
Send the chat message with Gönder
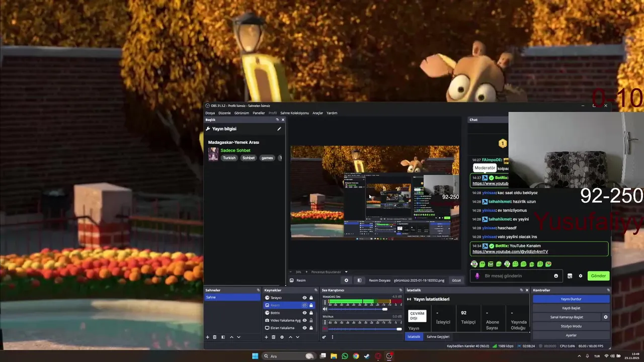point(598,276)
